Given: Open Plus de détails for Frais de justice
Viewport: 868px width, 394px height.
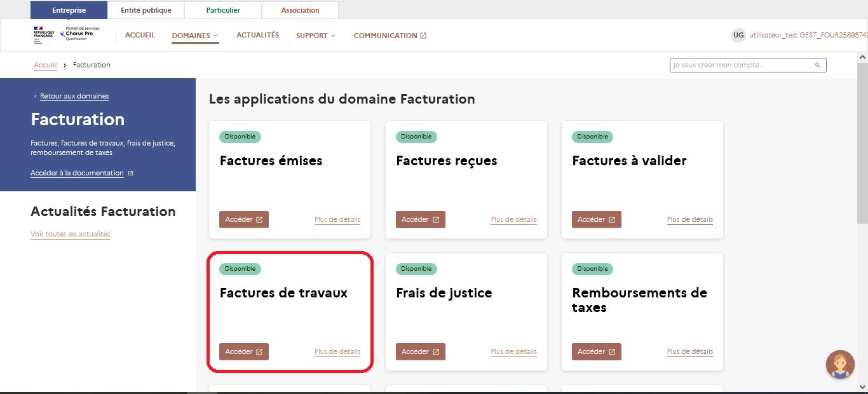Looking at the screenshot, I should coord(513,351).
